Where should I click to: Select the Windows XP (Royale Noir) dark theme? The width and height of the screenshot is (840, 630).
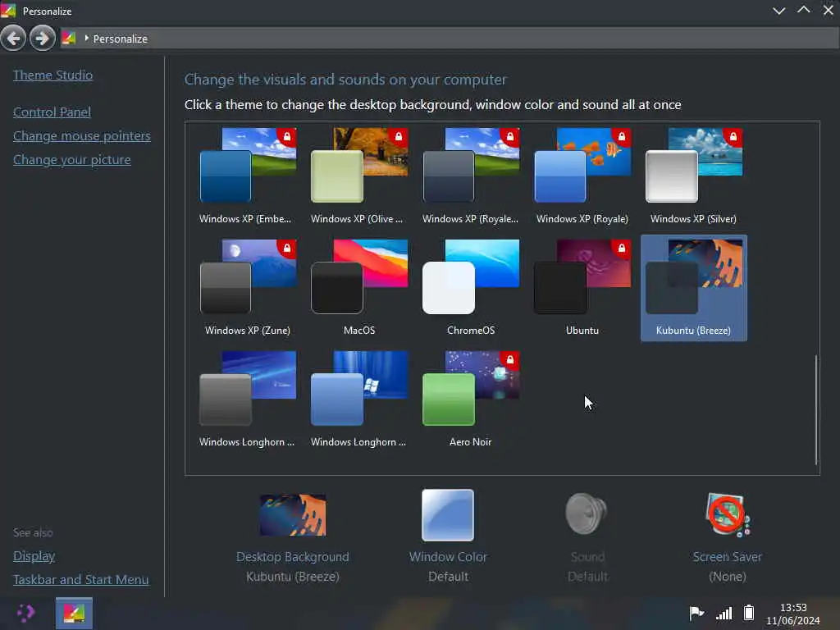470,176
